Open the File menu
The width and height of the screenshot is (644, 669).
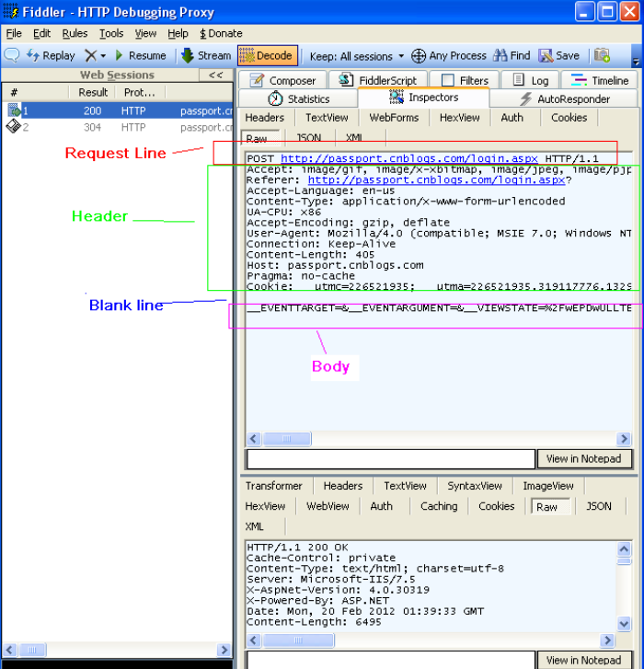point(14,33)
